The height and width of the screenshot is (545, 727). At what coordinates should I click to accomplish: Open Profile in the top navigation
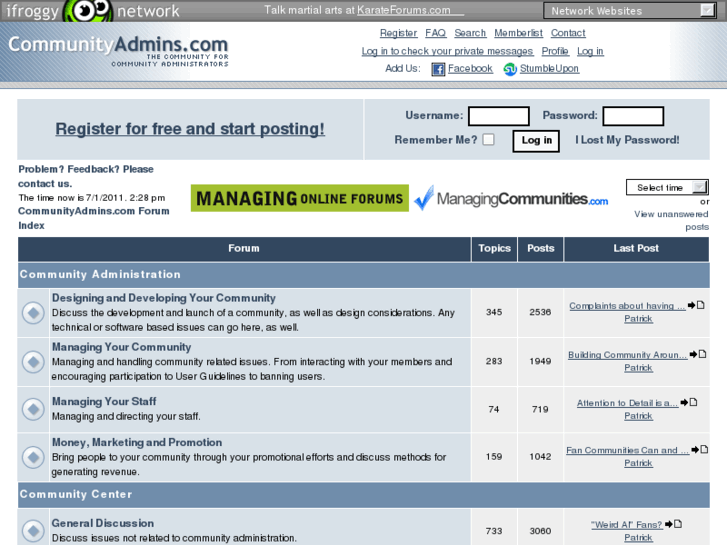pos(555,51)
